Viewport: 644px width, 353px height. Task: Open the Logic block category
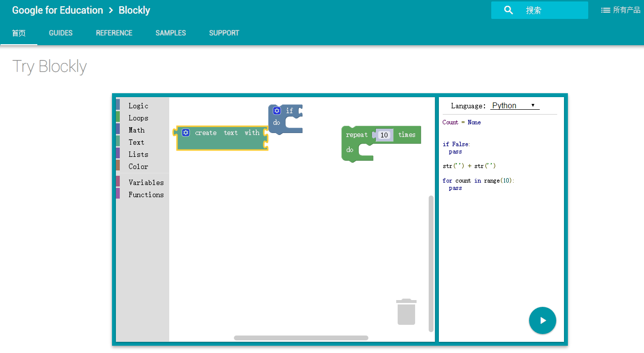(x=138, y=106)
